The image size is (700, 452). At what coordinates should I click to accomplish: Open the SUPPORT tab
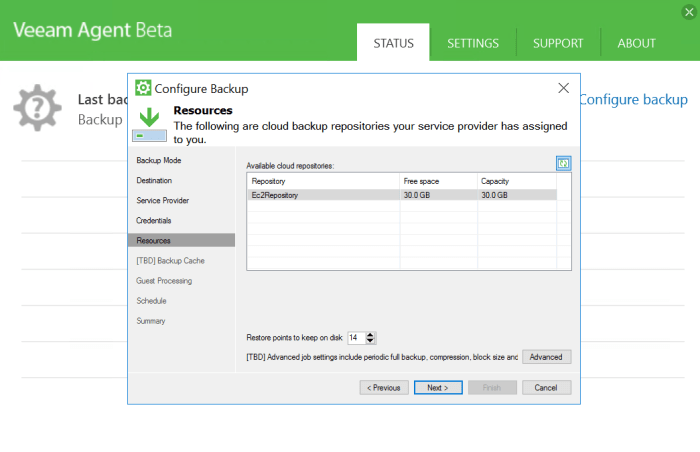pos(558,43)
